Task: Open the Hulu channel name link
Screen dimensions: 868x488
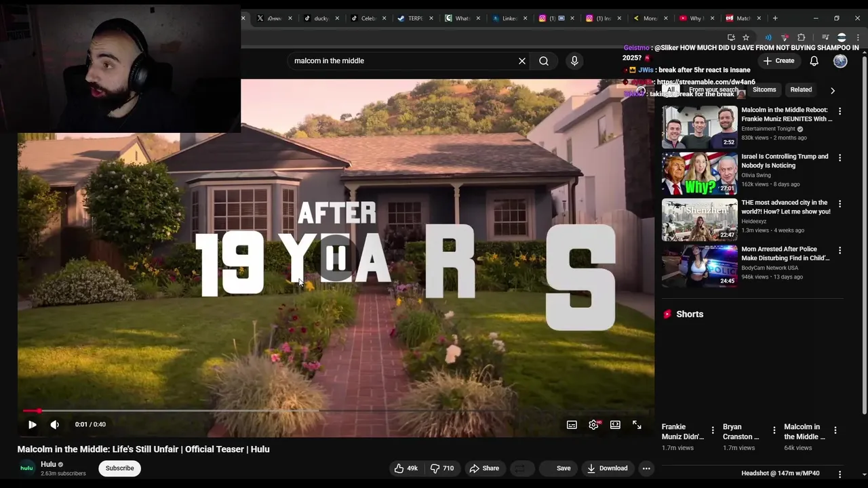Action: pyautogui.click(x=48, y=464)
